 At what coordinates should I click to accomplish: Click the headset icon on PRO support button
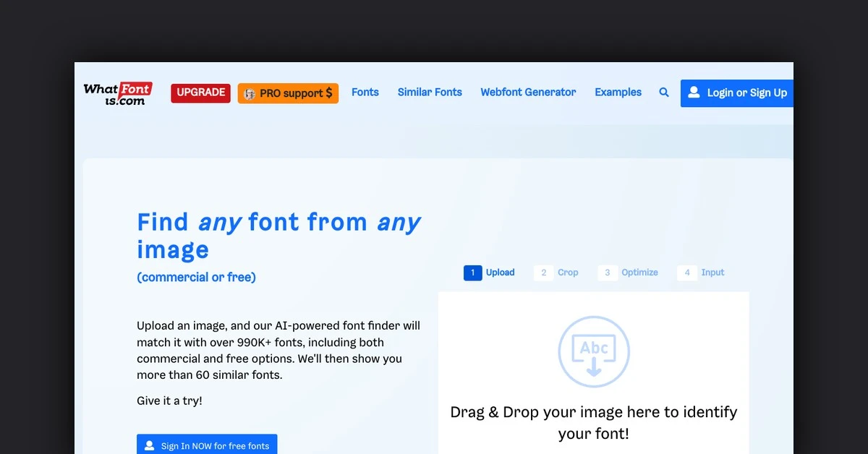point(250,93)
